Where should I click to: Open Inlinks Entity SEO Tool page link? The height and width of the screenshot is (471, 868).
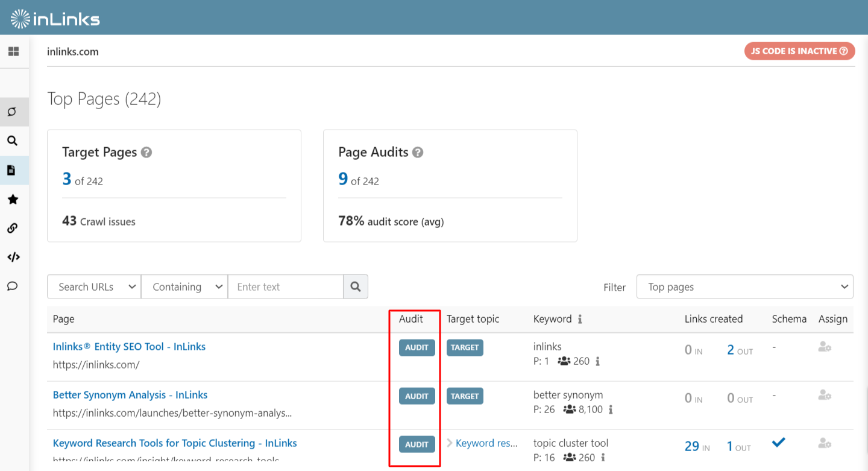tap(129, 347)
